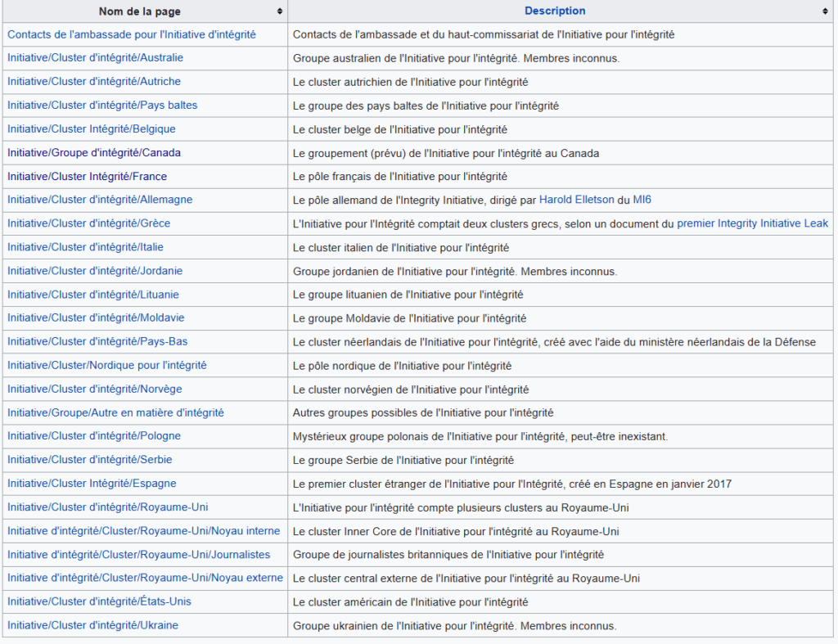Screen dimensions: 838x644
Task: Open Initiative/Groupe/Autre en matière d'intégrité link
Action: (x=115, y=412)
